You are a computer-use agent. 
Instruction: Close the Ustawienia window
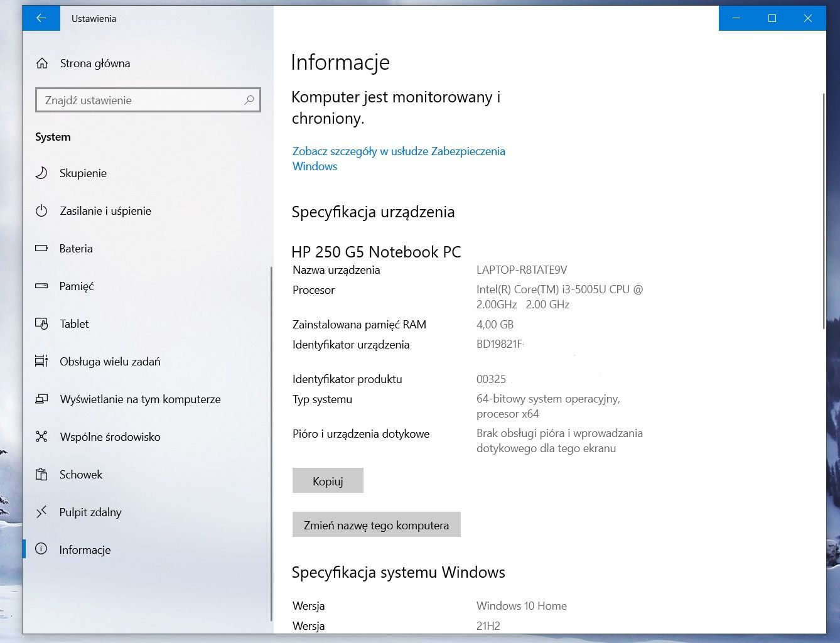click(808, 18)
